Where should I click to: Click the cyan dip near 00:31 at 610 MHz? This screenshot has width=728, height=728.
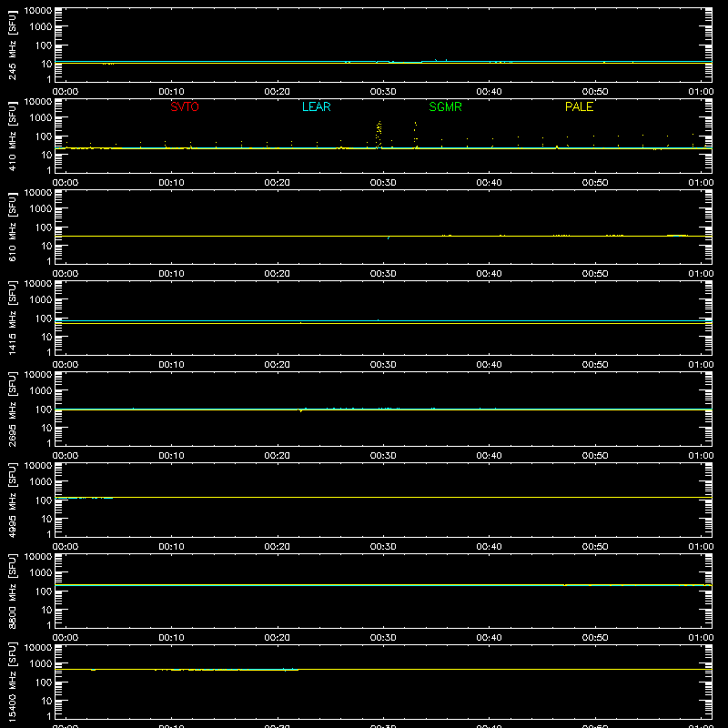coord(389,238)
